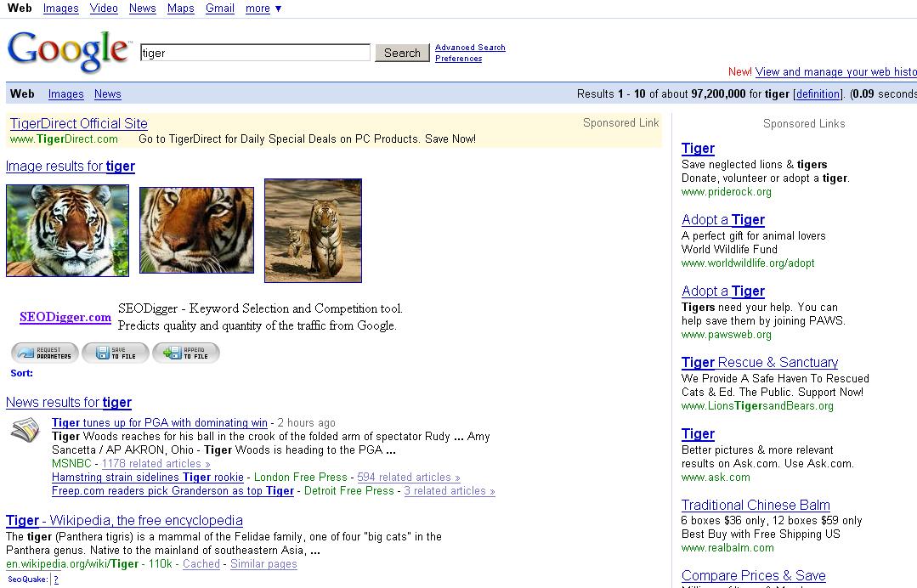
Task: Open the Gmail link in the top navigation
Action: (x=220, y=8)
